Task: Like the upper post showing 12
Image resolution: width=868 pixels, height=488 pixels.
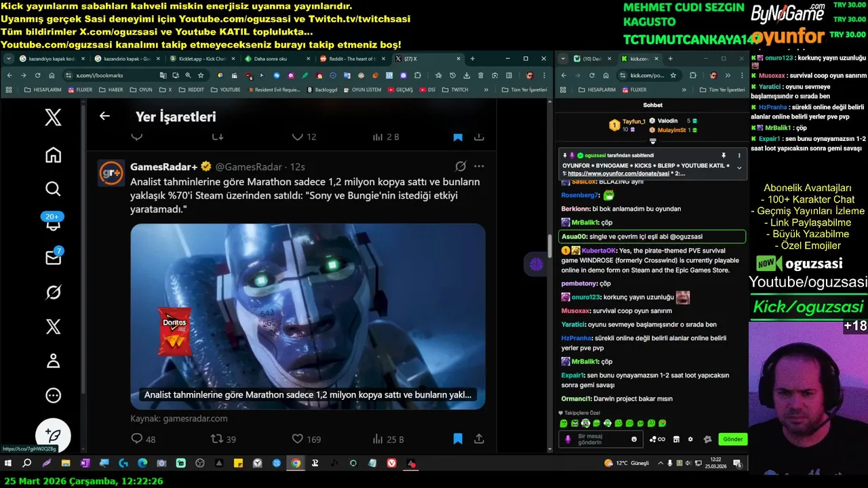Action: [304, 137]
